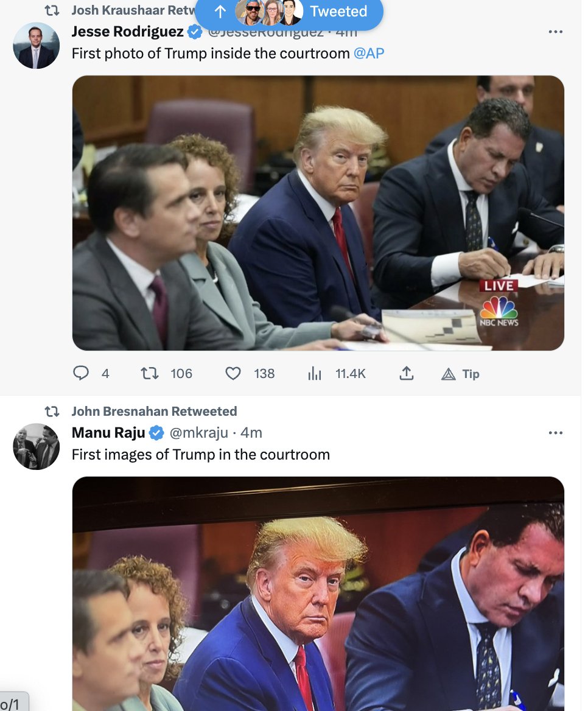
Task: Click Manu Raju's blue verified checkmark
Action: pyautogui.click(x=156, y=433)
